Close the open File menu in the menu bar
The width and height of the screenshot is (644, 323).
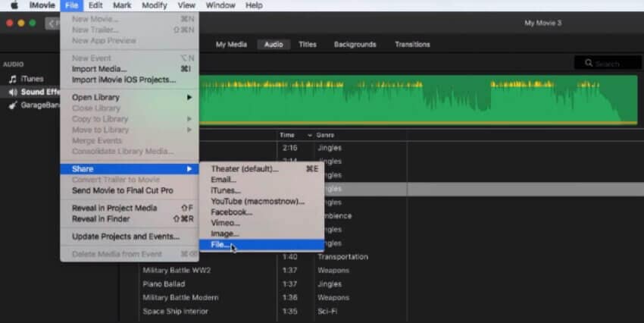pos(71,5)
